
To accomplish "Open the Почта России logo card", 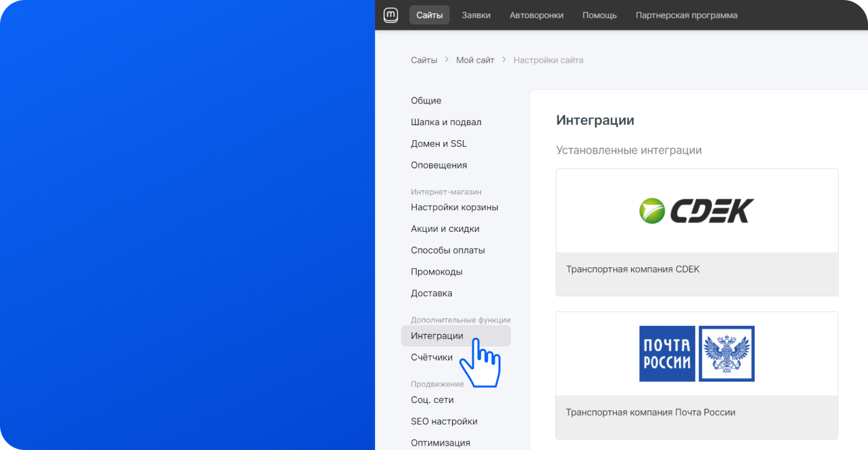I will point(697,354).
